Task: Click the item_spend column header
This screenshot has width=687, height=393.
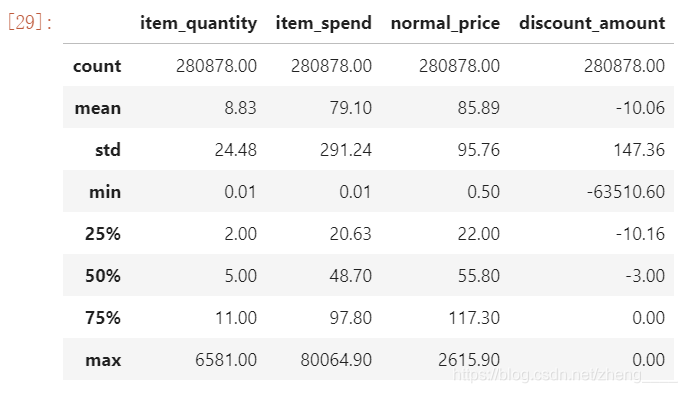Action: [324, 23]
